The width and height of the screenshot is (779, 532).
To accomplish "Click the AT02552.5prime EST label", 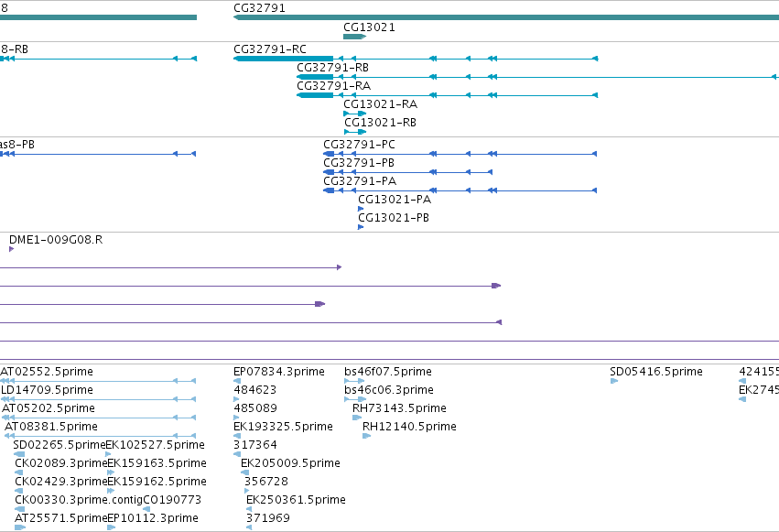I will pyautogui.click(x=47, y=372).
